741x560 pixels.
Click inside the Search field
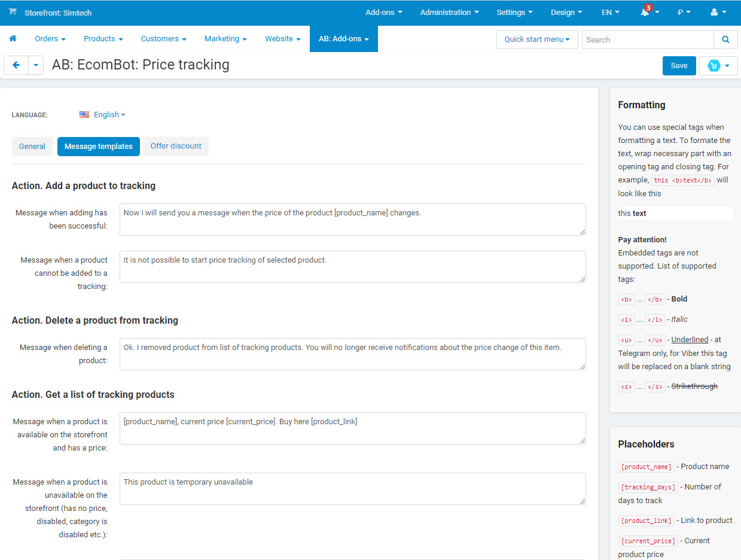(x=647, y=39)
